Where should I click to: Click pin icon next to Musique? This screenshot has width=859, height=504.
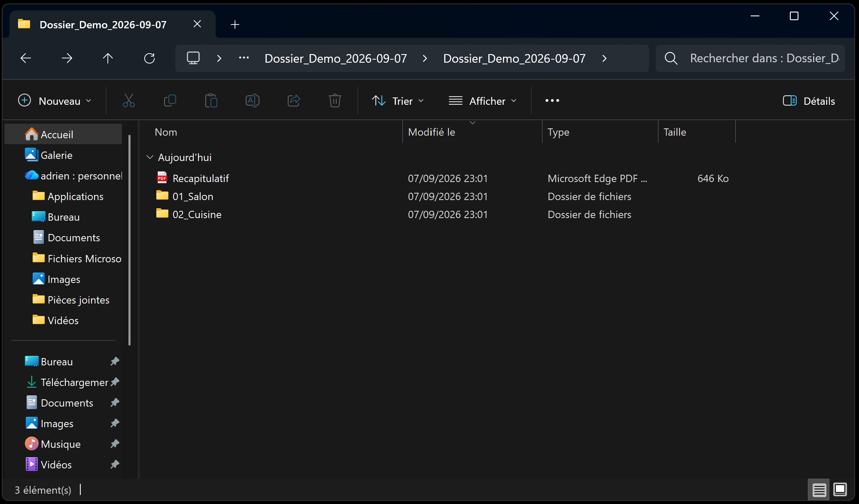[x=115, y=444]
